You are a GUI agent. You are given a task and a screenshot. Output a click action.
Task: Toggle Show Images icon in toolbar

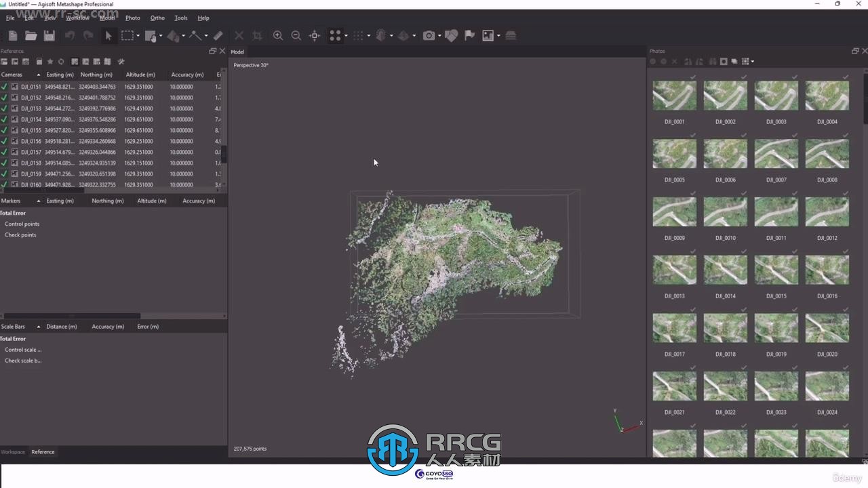click(488, 35)
